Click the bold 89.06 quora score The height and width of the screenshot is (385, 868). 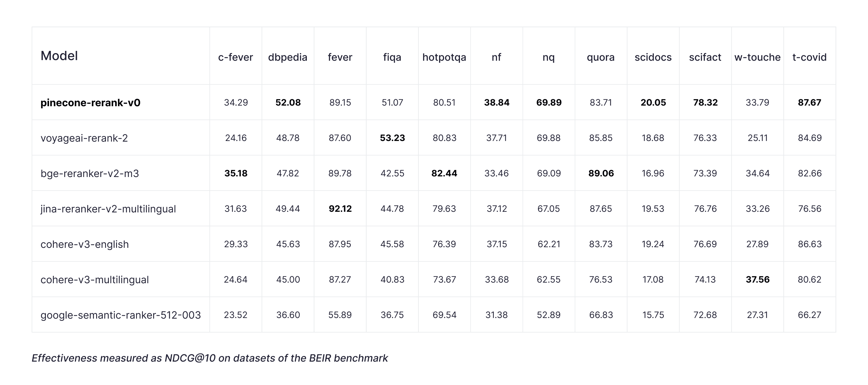click(601, 173)
